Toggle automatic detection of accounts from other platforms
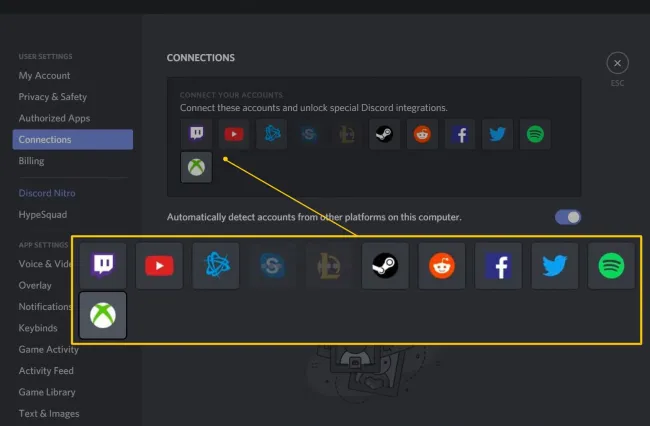The image size is (650, 426). [568, 217]
